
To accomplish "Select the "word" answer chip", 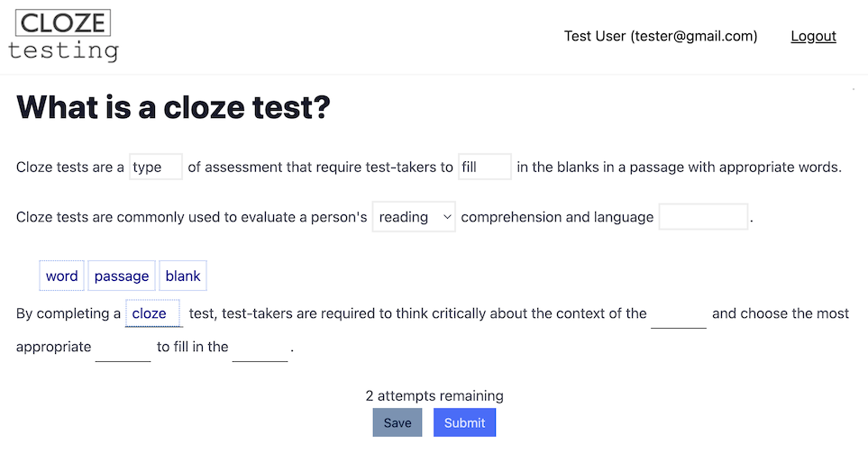I will click(x=61, y=276).
